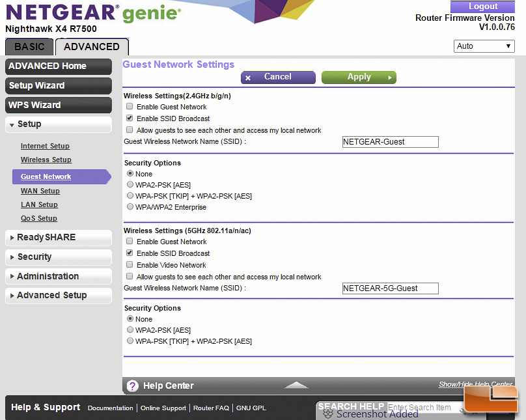This screenshot has height=420, width=526.
Task: Toggle the 5GHz Enable SSID Broadcast checkbox
Action: point(130,253)
